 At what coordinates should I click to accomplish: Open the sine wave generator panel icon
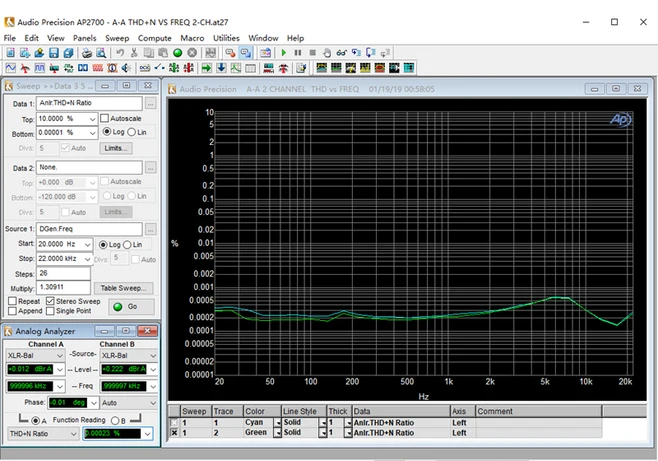pos(10,68)
